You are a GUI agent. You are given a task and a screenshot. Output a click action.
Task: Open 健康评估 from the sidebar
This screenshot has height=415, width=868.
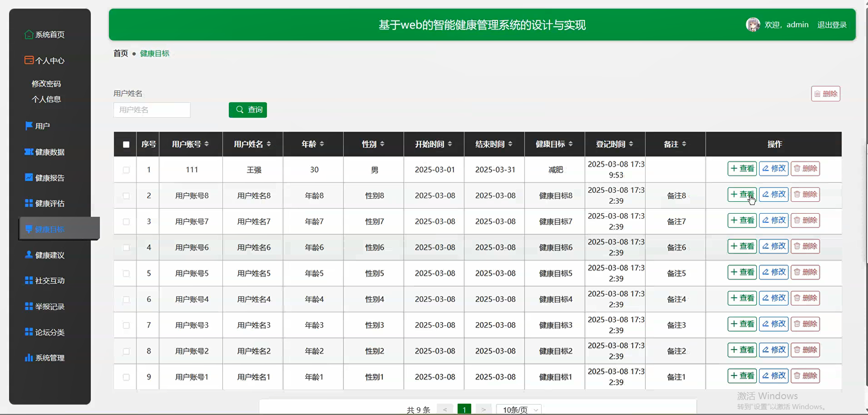click(x=28, y=203)
